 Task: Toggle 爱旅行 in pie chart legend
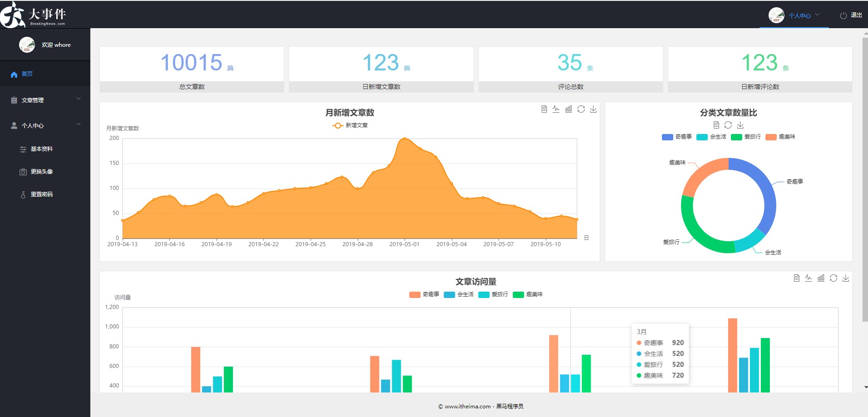click(746, 137)
